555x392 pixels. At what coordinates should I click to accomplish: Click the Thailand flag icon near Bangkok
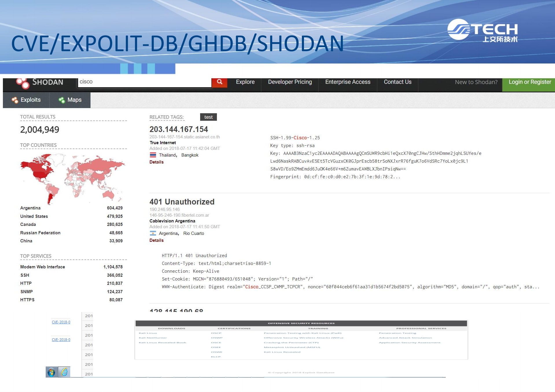pos(154,155)
